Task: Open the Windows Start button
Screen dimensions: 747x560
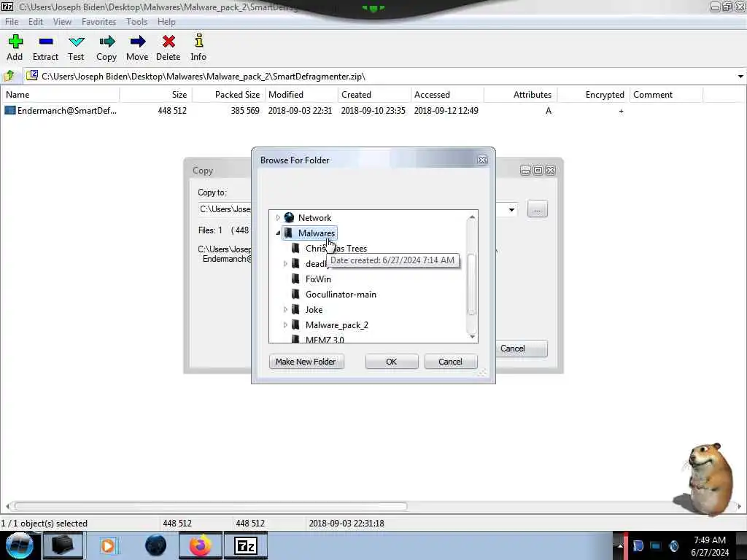Action: coord(19,545)
